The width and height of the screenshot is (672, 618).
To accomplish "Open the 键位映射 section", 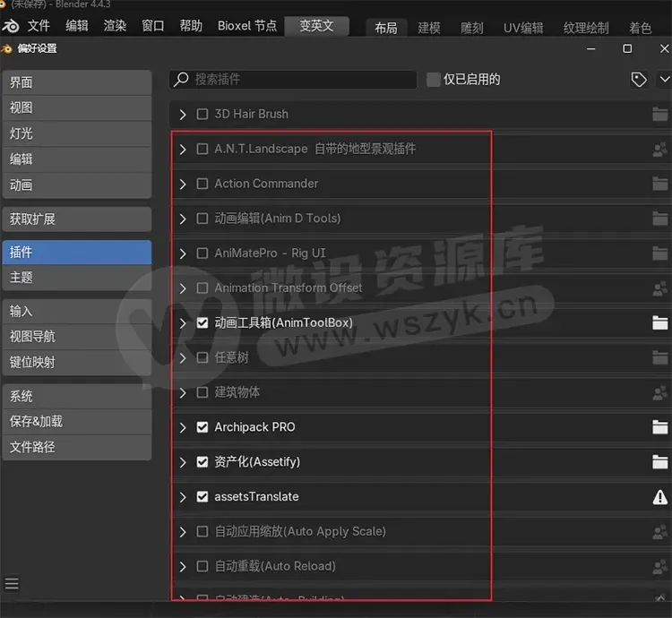I will (77, 363).
